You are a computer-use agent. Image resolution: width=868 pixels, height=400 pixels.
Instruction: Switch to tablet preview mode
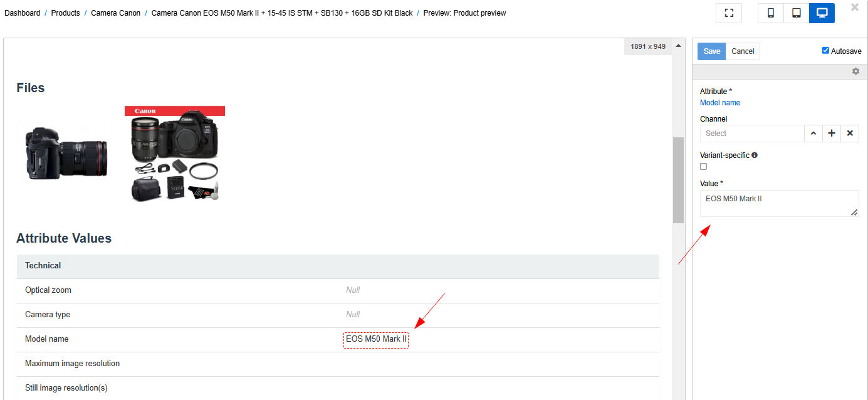click(796, 13)
